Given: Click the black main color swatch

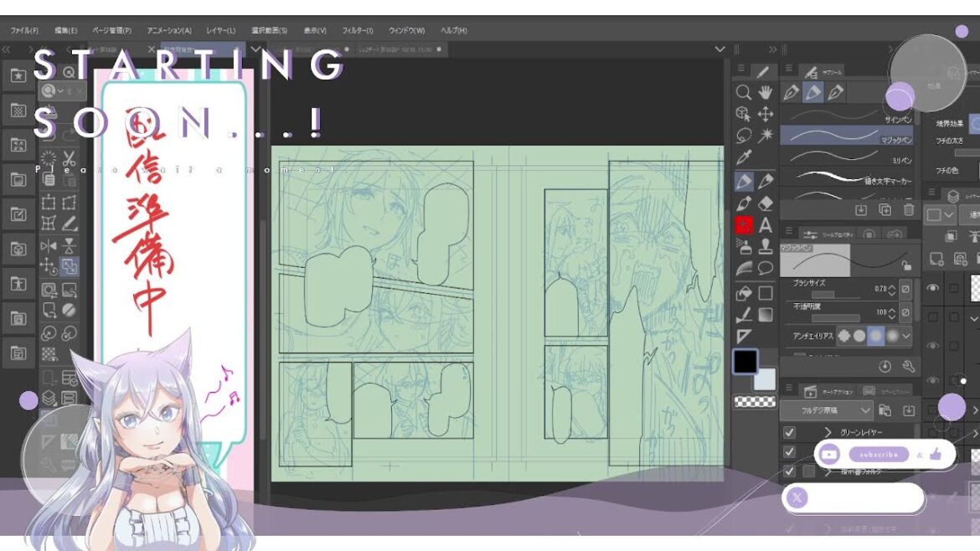Looking at the screenshot, I should pyautogui.click(x=745, y=362).
